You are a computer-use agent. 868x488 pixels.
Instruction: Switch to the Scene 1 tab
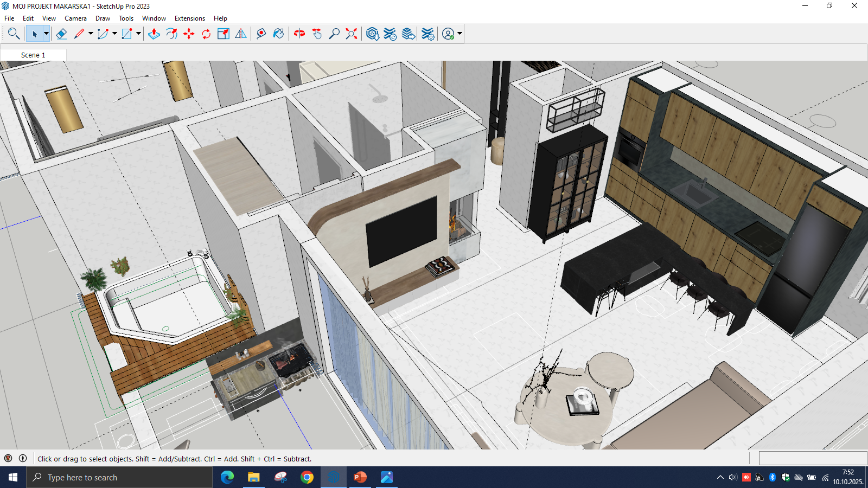[x=33, y=55]
